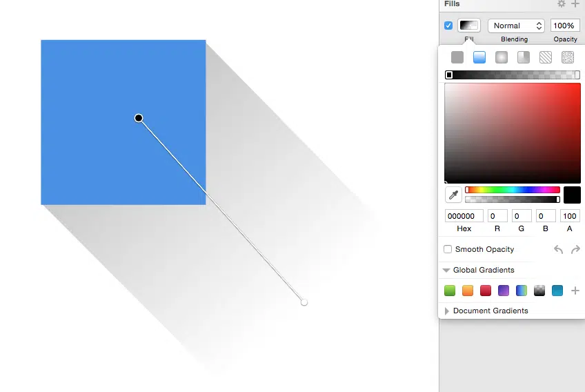585x392 pixels.
Task: Enable the Smooth Opacity checkbox
Action: pyautogui.click(x=448, y=249)
